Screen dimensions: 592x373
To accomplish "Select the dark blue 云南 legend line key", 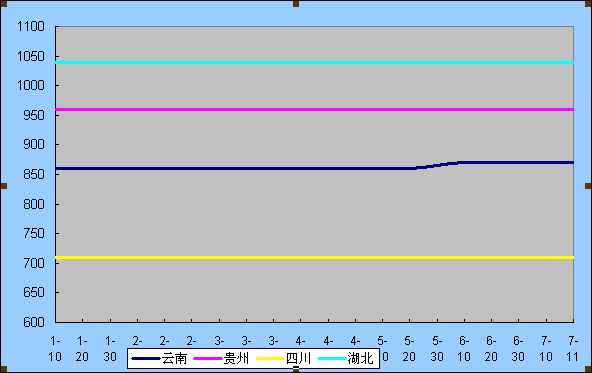I will [x=146, y=358].
